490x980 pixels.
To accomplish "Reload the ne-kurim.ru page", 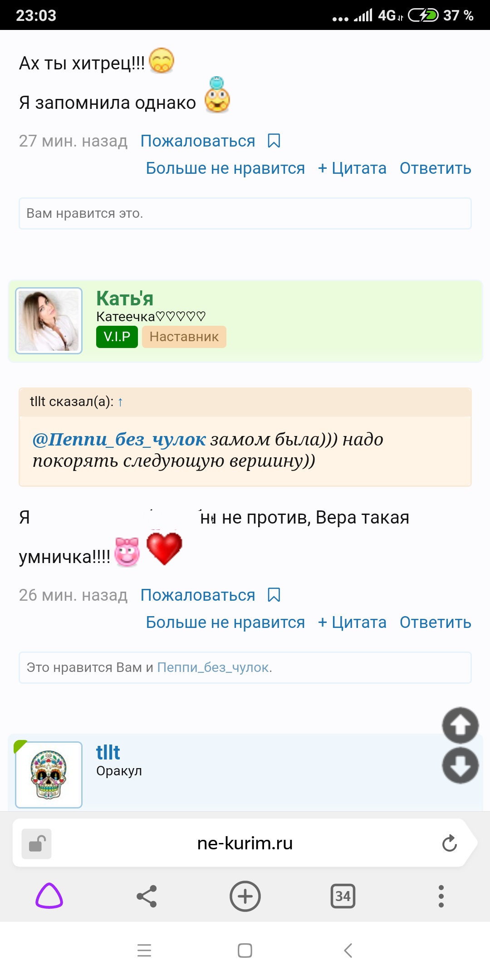I will pos(449,843).
